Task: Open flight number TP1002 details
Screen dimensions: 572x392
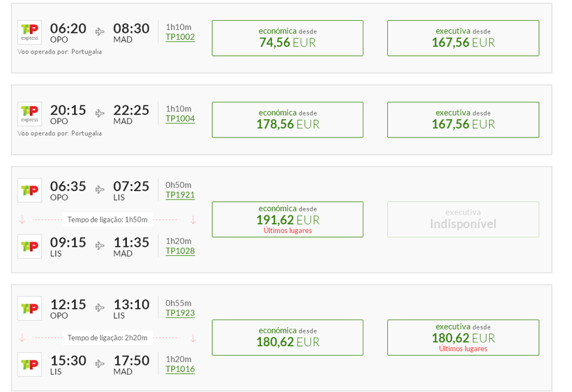Action: pyautogui.click(x=180, y=37)
